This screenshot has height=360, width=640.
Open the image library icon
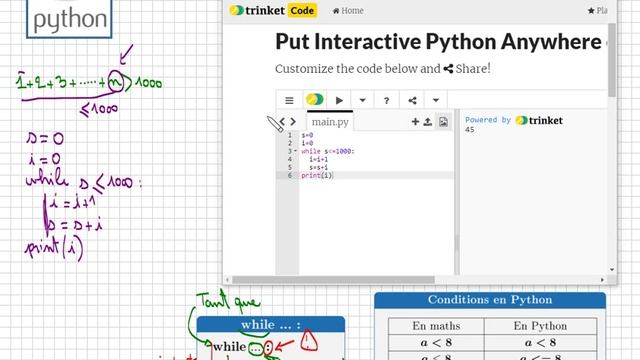coord(443,122)
